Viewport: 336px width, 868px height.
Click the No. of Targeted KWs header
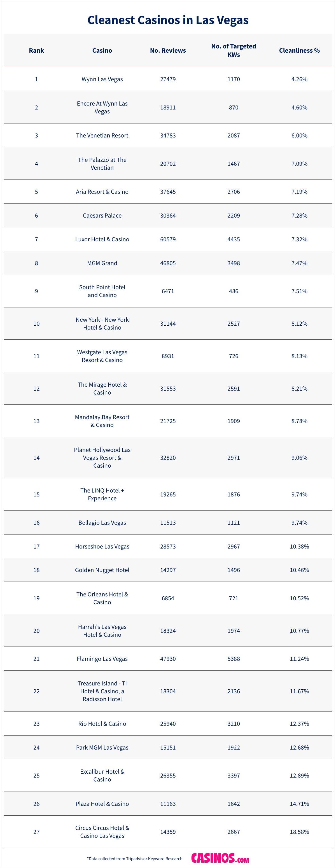tap(234, 50)
